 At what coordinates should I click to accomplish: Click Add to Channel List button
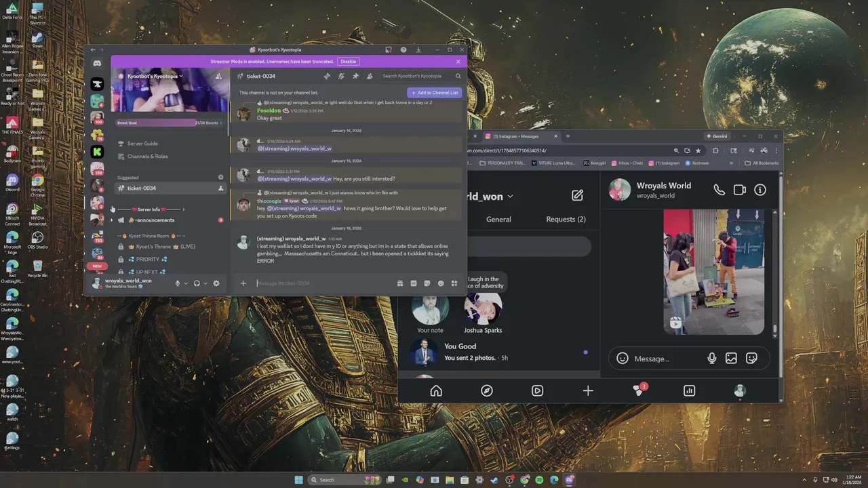tap(434, 92)
